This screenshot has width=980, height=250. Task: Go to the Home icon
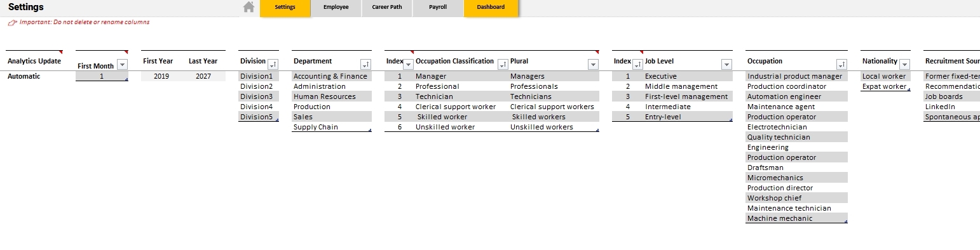[249, 7]
